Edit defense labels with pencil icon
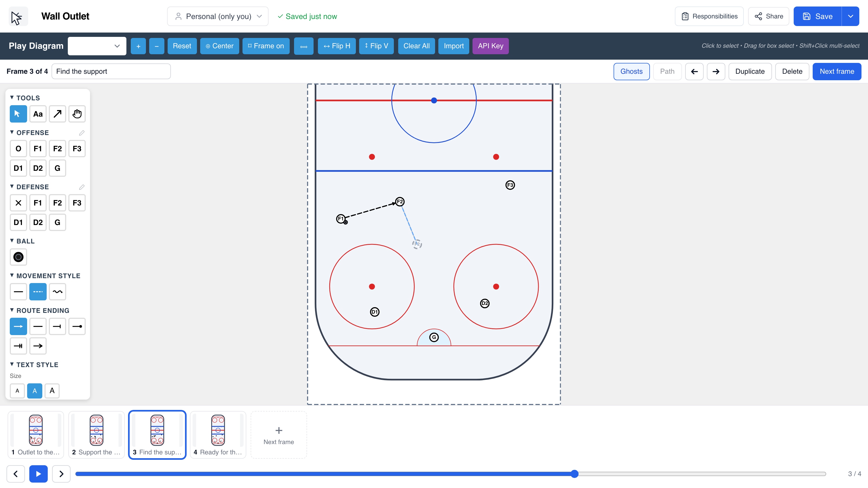 (x=82, y=187)
